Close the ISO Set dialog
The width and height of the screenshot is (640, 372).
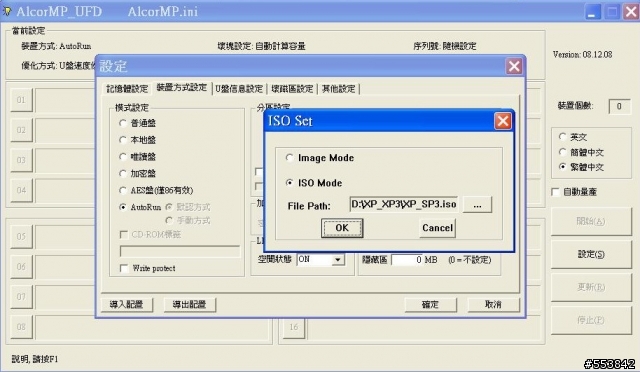pyautogui.click(x=503, y=121)
